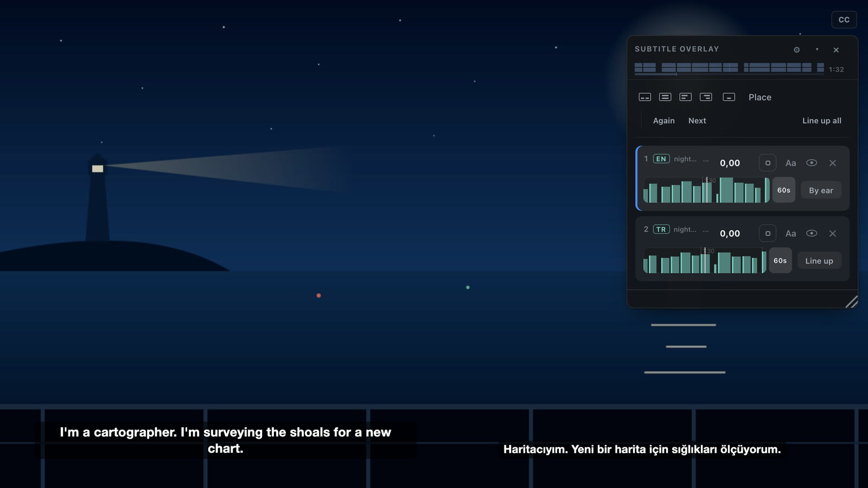This screenshot has height=488, width=868.
Task: Toggle the TR track box background button
Action: 768,233
